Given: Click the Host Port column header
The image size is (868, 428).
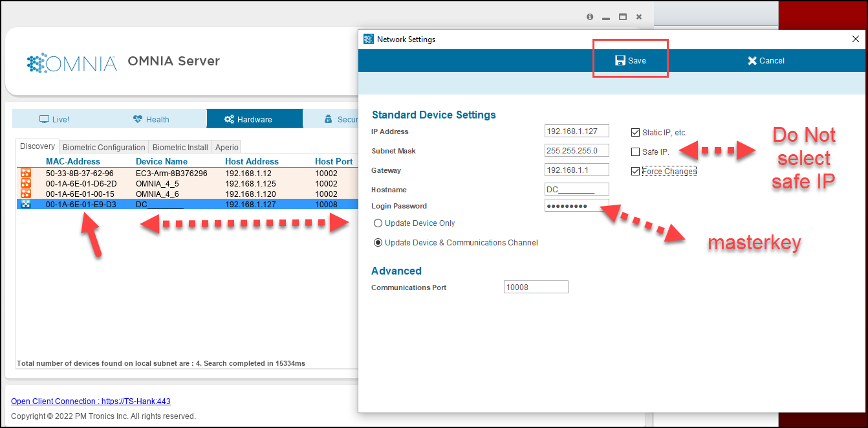Looking at the screenshot, I should coord(334,161).
